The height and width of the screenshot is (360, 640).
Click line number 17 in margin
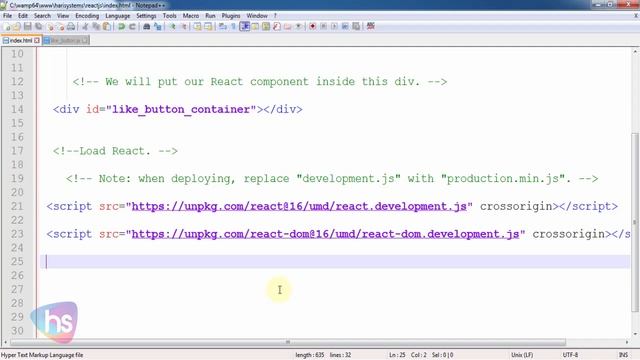[17, 151]
